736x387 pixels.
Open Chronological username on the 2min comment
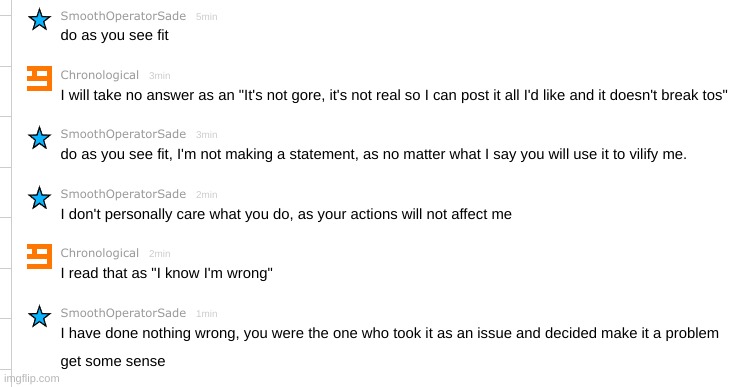click(100, 253)
